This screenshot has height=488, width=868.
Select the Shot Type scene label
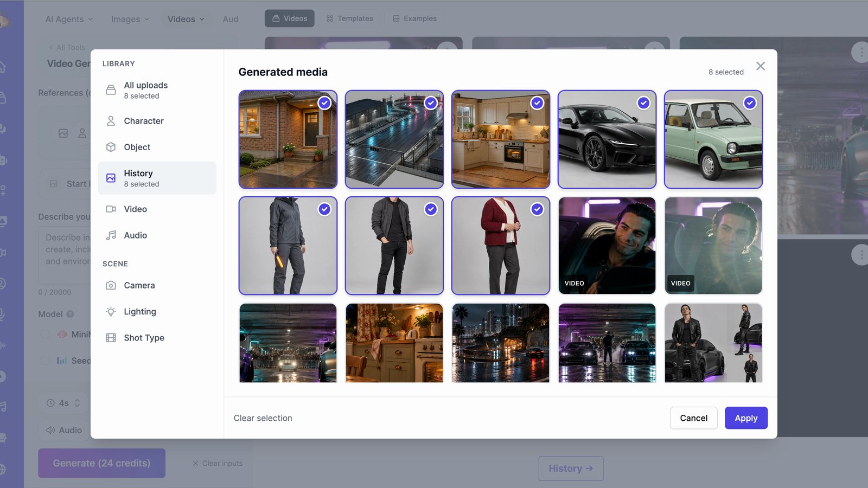(x=144, y=338)
